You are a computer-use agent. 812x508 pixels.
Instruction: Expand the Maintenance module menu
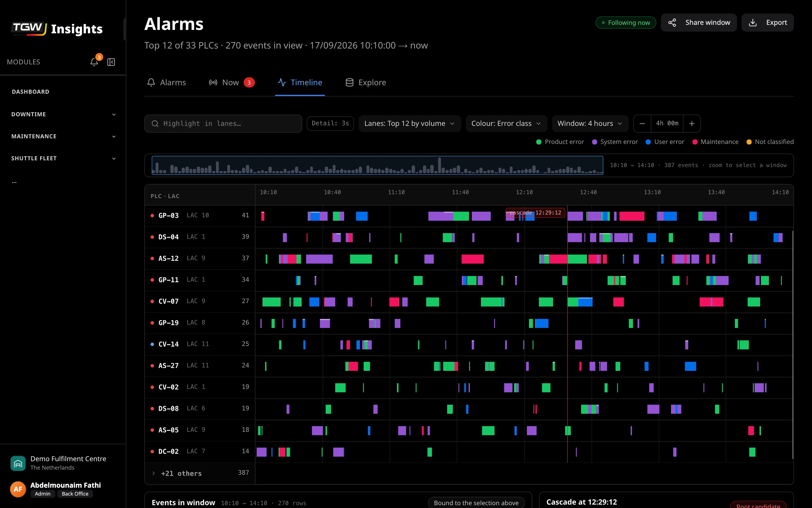63,136
